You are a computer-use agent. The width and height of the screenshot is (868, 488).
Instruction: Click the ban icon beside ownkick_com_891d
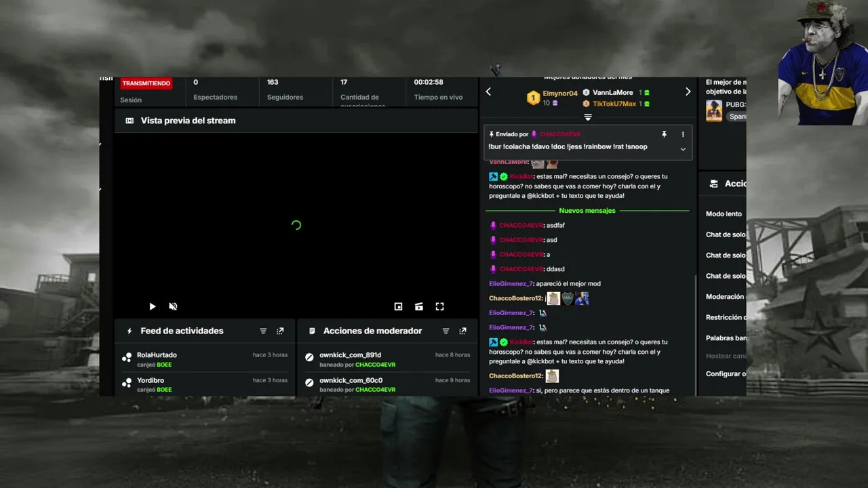click(x=309, y=357)
